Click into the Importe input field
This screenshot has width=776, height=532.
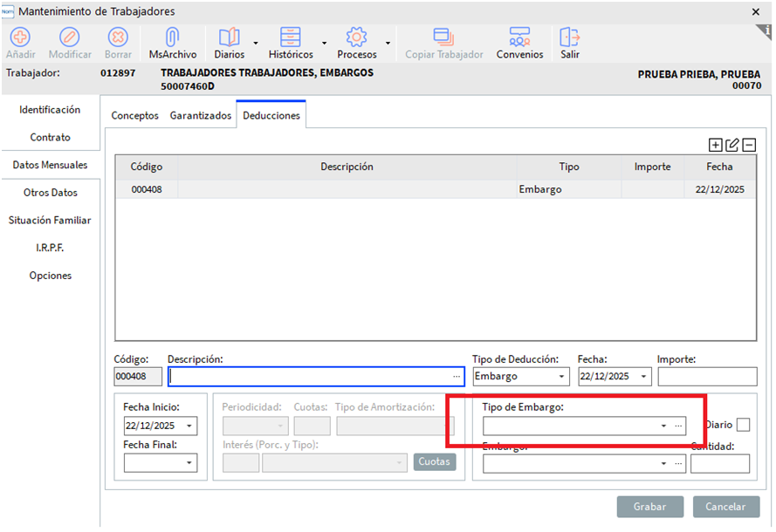point(707,377)
